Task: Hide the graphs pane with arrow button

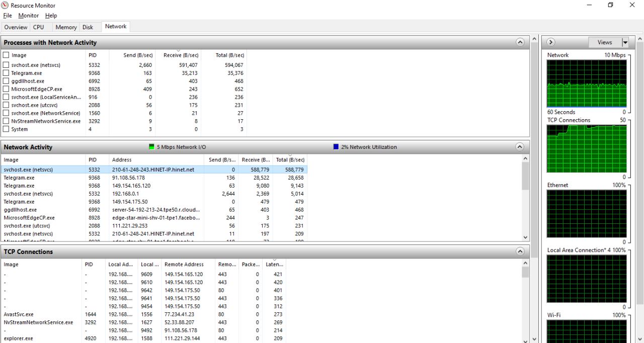Action: 551,42
